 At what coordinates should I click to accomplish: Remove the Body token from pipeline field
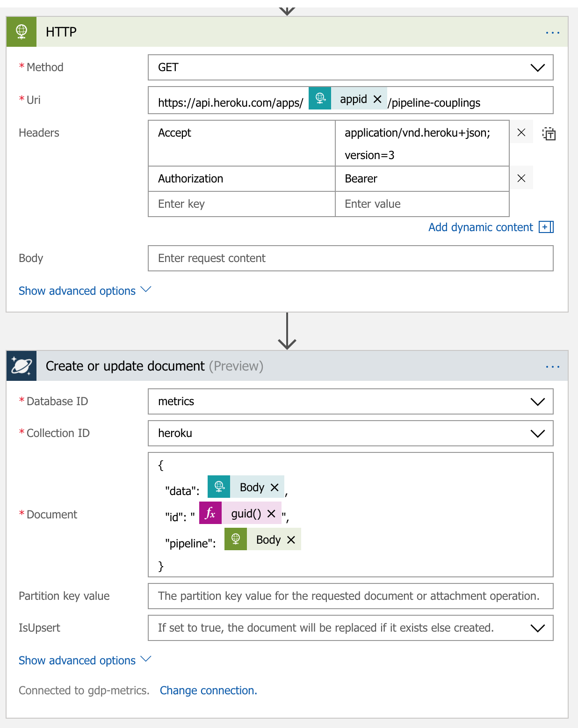click(291, 540)
